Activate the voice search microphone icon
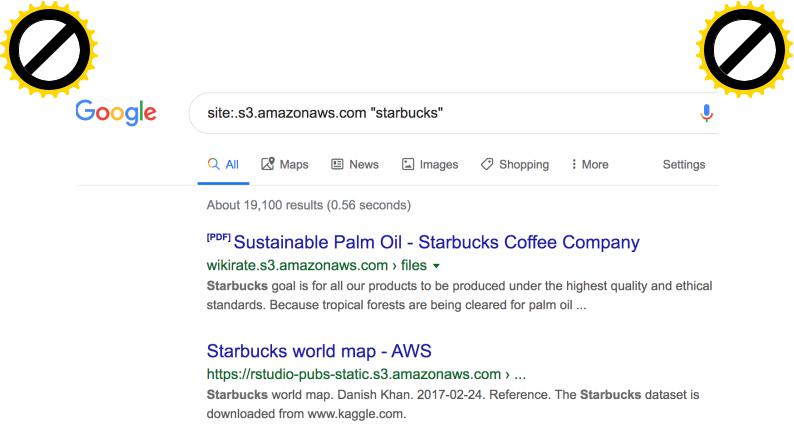This screenshot has width=794, height=428. (706, 113)
